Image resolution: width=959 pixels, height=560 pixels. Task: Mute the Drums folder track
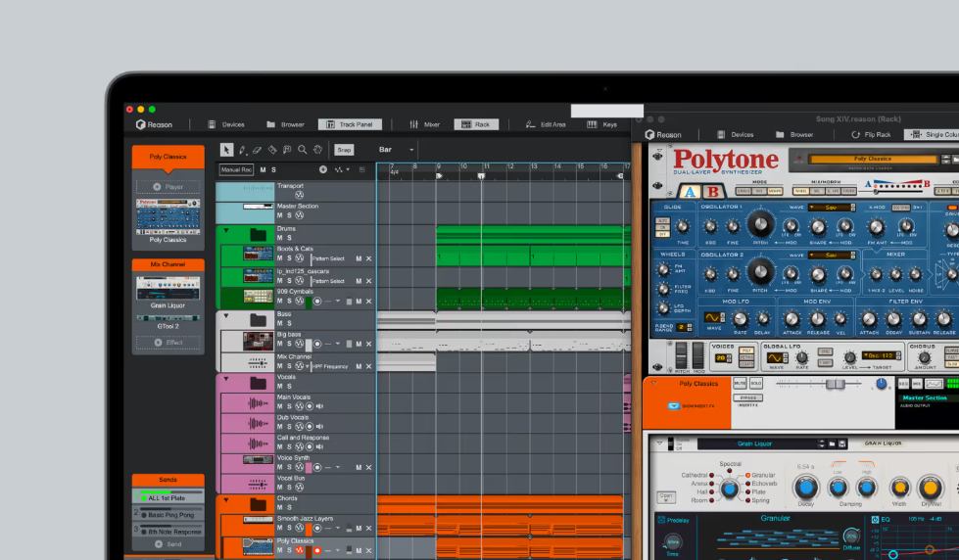coord(280,238)
